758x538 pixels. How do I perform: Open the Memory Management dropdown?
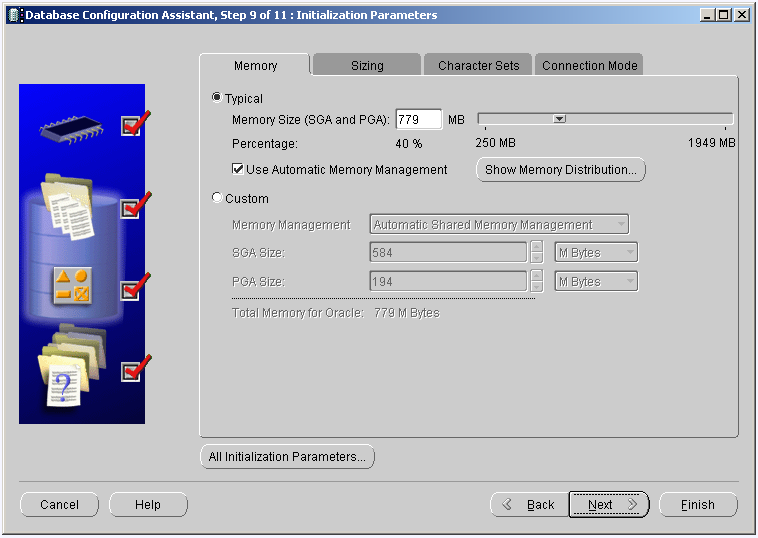click(x=499, y=224)
